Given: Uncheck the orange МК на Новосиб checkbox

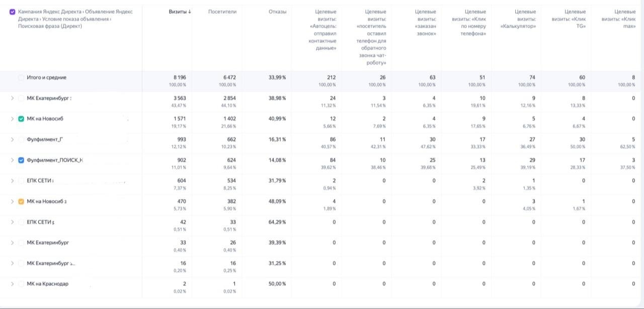Looking at the screenshot, I should (x=21, y=201).
